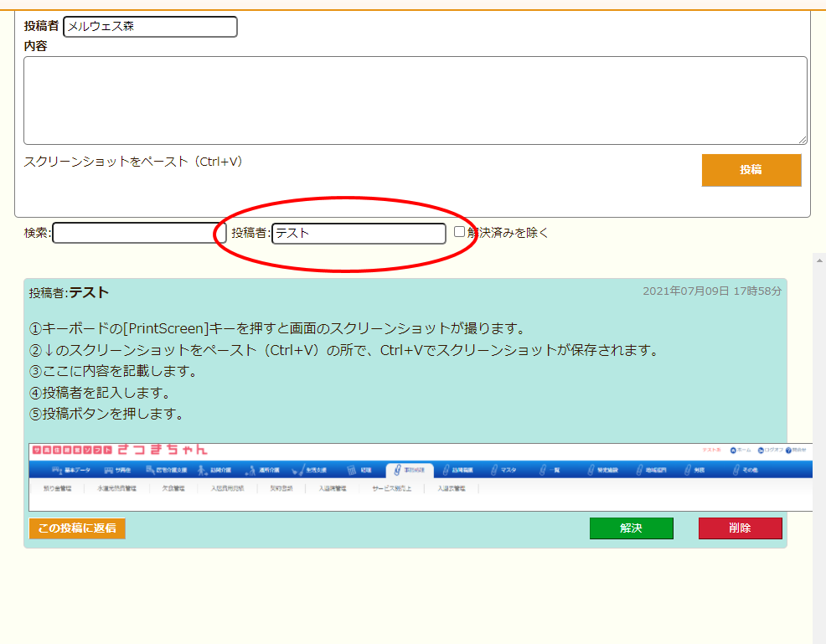Viewport: 826px width, 644px height.
Task: Select the 事務処理 tab in the screenshot
Action: pos(410,471)
